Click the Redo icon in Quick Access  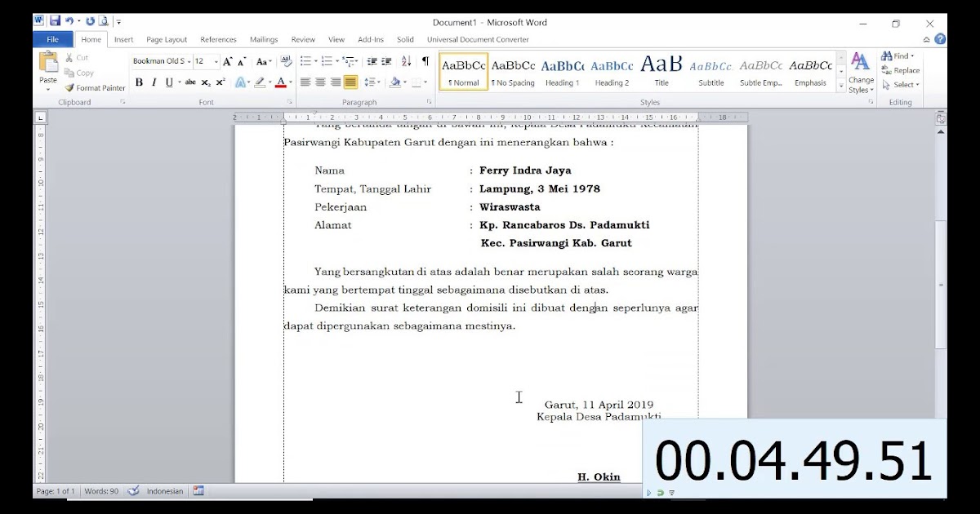tap(90, 21)
